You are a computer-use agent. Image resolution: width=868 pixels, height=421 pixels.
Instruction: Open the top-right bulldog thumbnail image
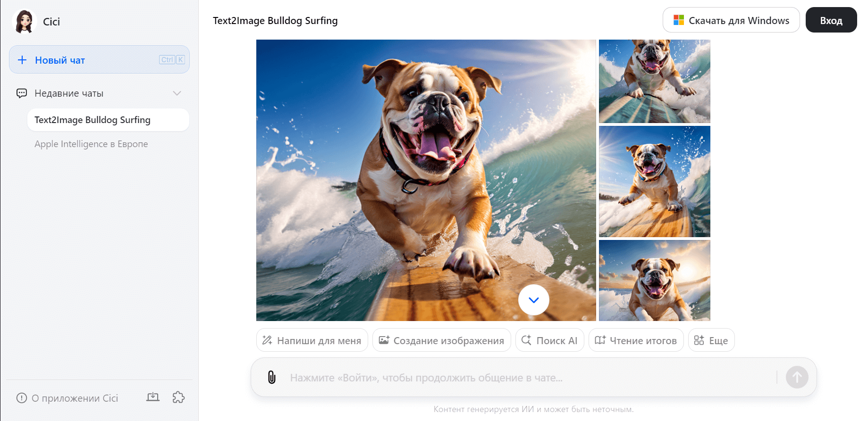pyautogui.click(x=654, y=81)
